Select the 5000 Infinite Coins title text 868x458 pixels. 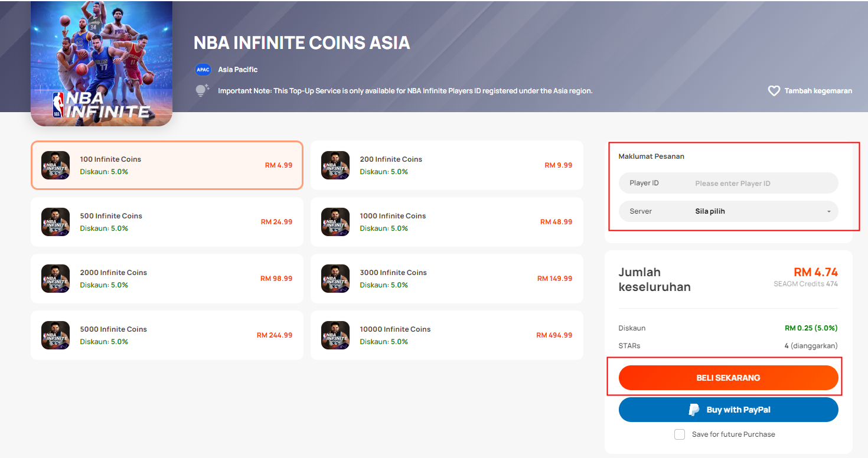tap(113, 329)
